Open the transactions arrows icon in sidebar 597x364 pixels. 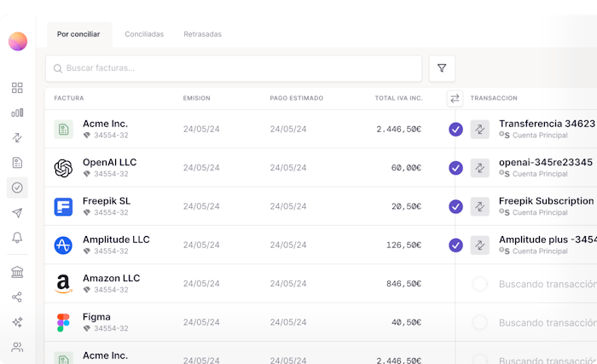click(x=17, y=137)
